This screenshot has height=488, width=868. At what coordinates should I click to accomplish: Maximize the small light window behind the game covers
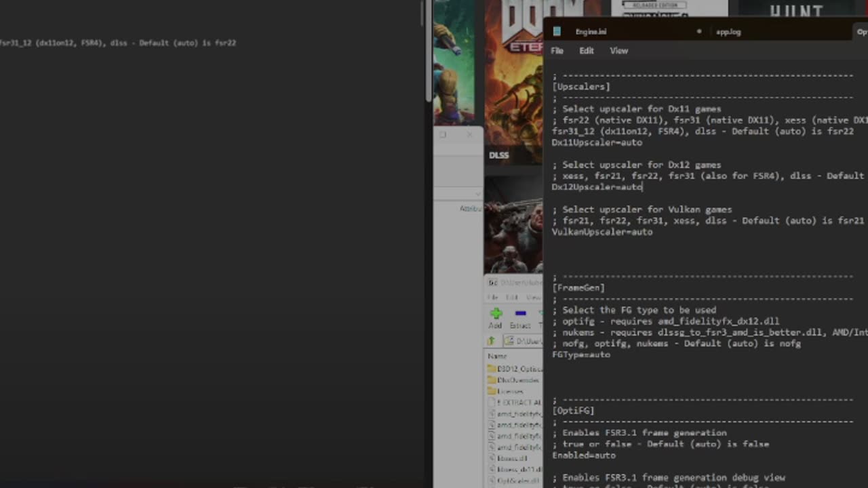click(443, 134)
